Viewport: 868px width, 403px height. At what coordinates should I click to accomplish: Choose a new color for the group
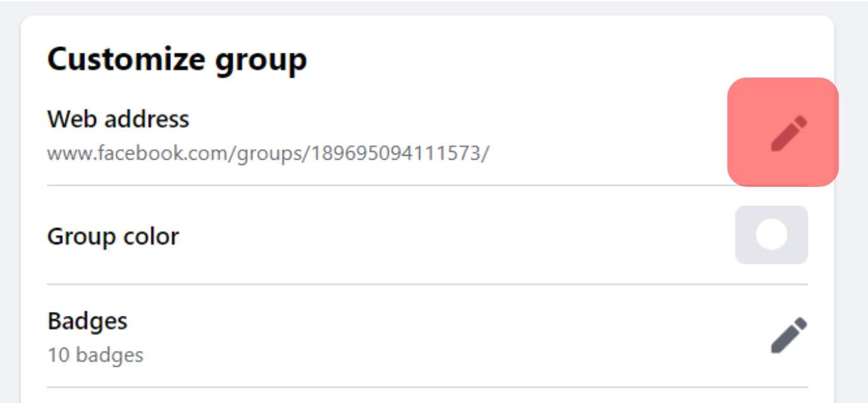click(771, 235)
